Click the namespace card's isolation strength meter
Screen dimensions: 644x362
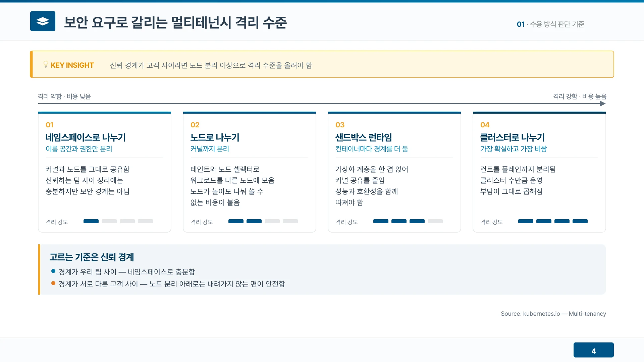click(118, 221)
